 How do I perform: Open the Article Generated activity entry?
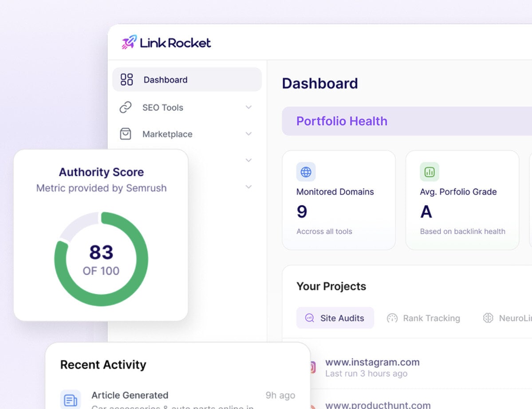[x=178, y=400]
